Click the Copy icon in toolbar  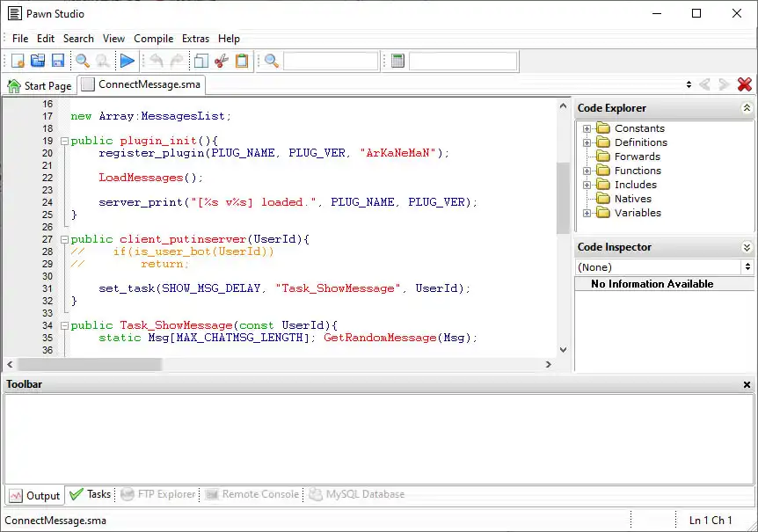tap(201, 61)
